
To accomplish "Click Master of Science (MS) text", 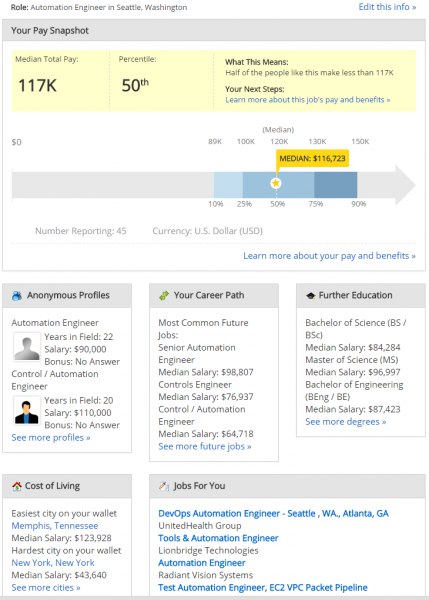I will click(x=352, y=360).
